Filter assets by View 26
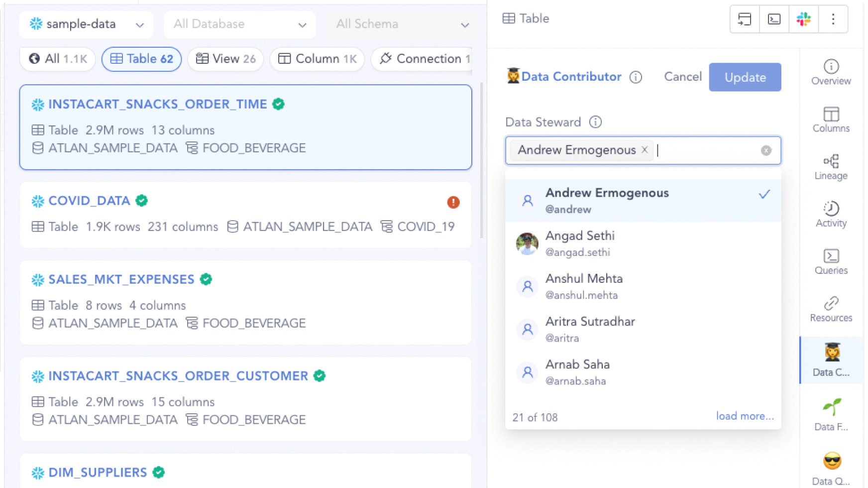 click(x=225, y=59)
